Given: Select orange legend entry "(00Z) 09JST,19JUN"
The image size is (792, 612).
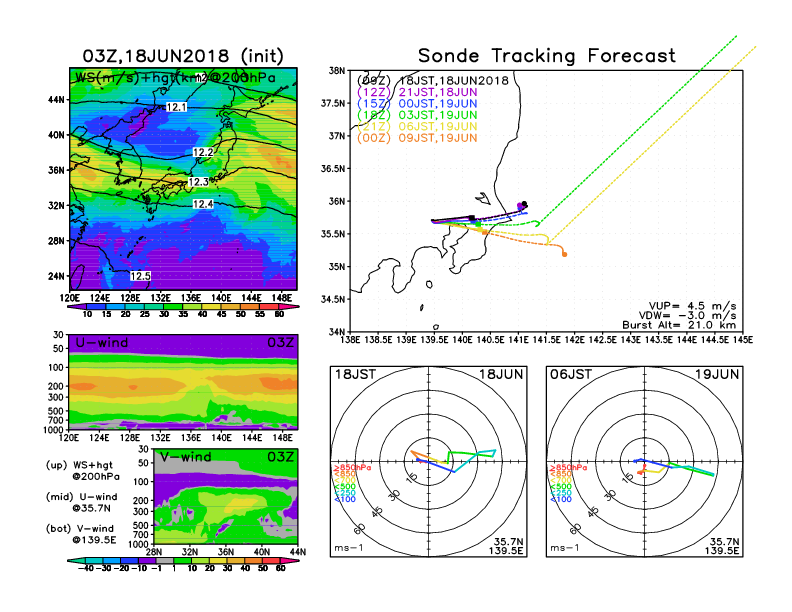Looking at the screenshot, I should tap(417, 138).
